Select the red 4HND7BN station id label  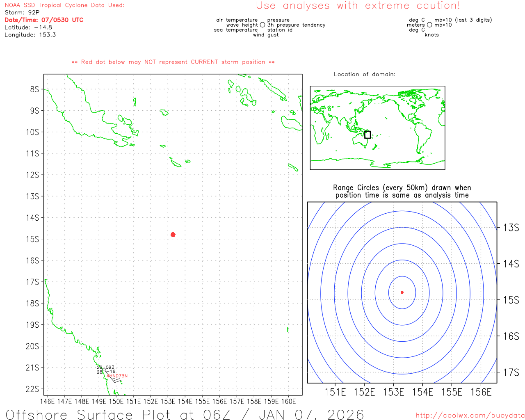click(x=117, y=376)
